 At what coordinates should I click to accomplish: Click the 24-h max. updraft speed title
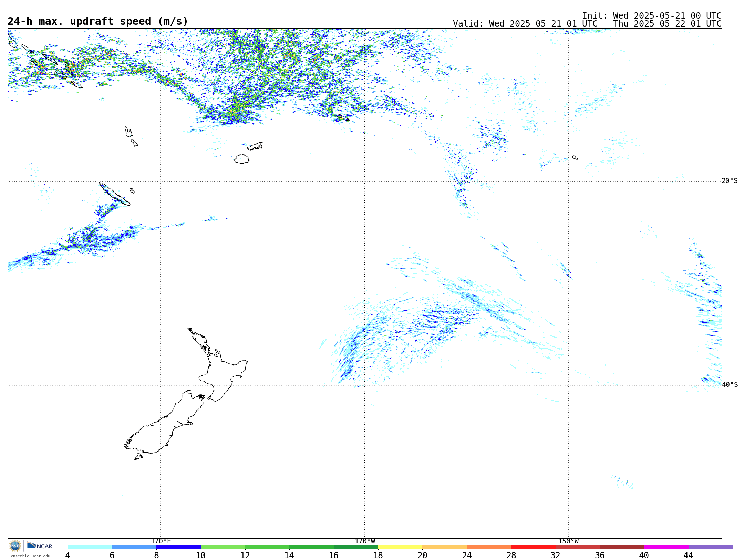click(98, 21)
